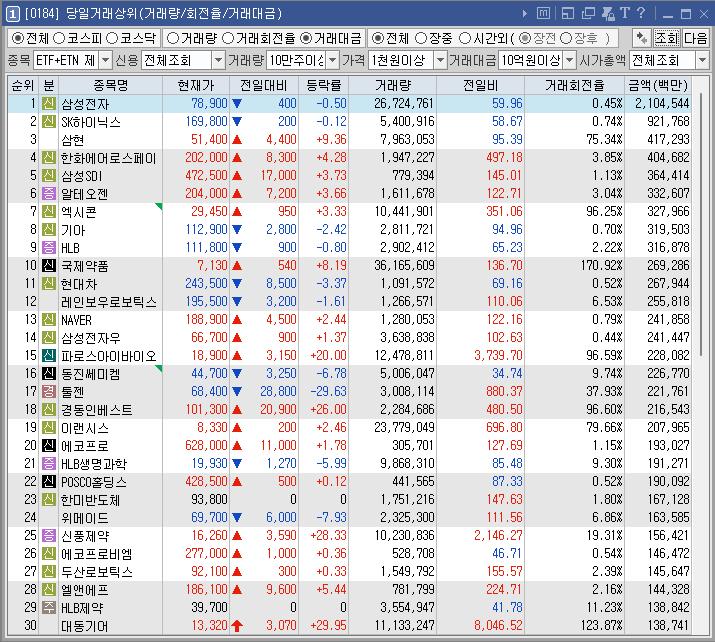This screenshot has width=715, height=642.
Task: Select the 레인보우로보틱스 stock name
Action: point(109,302)
